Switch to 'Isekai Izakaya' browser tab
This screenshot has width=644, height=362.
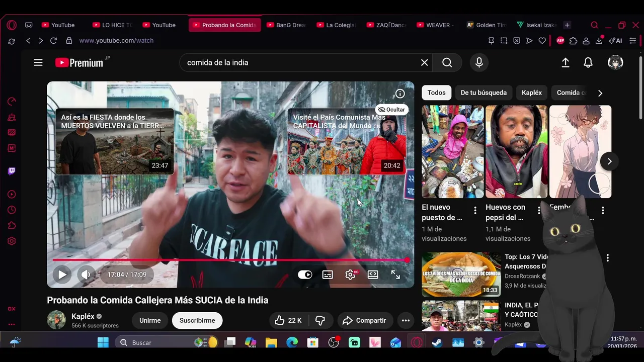pos(536,25)
